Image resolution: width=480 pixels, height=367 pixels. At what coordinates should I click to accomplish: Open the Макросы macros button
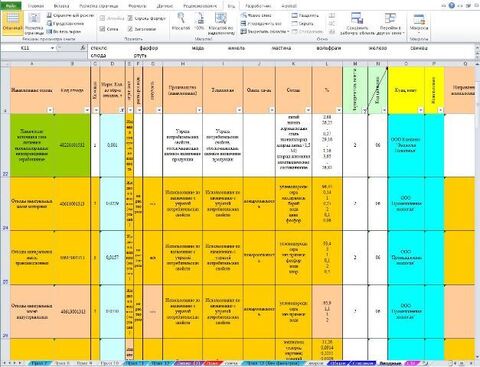tap(419, 23)
